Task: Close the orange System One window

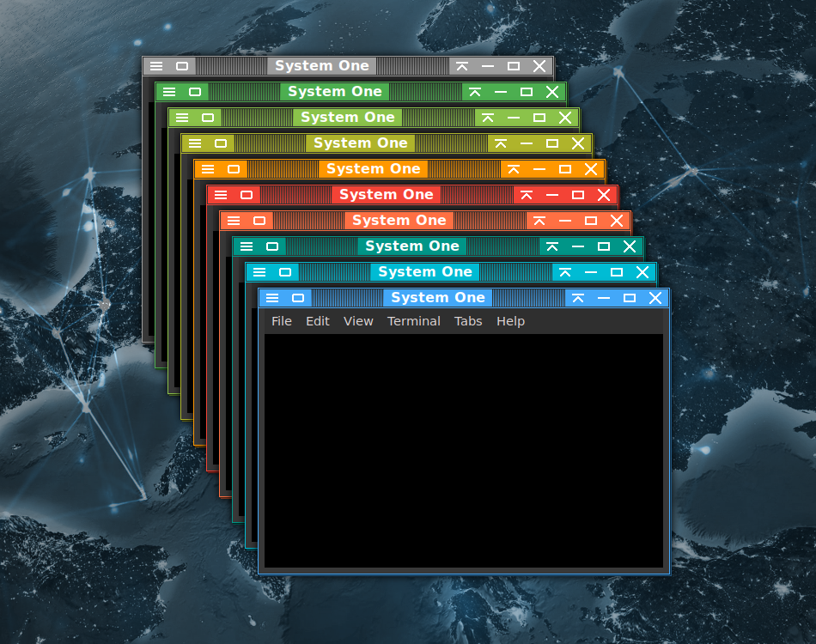Action: [x=591, y=169]
